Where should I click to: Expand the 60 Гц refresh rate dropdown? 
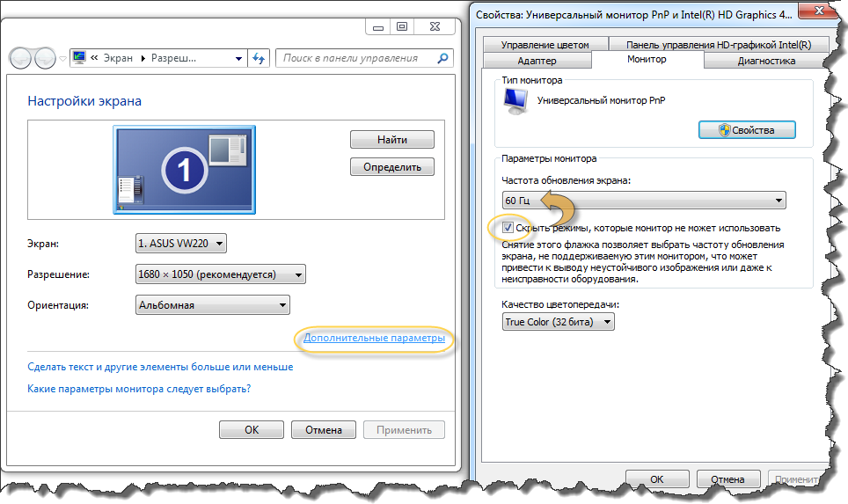pos(644,201)
